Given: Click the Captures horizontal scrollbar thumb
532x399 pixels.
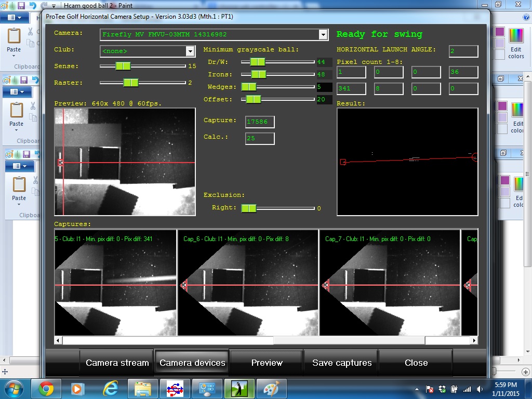Looking at the screenshot, I should (x=349, y=340).
